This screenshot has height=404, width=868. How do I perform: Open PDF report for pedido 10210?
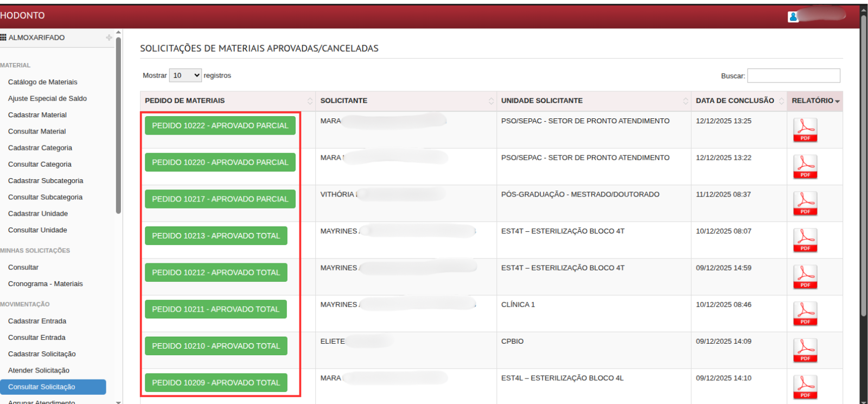(805, 351)
